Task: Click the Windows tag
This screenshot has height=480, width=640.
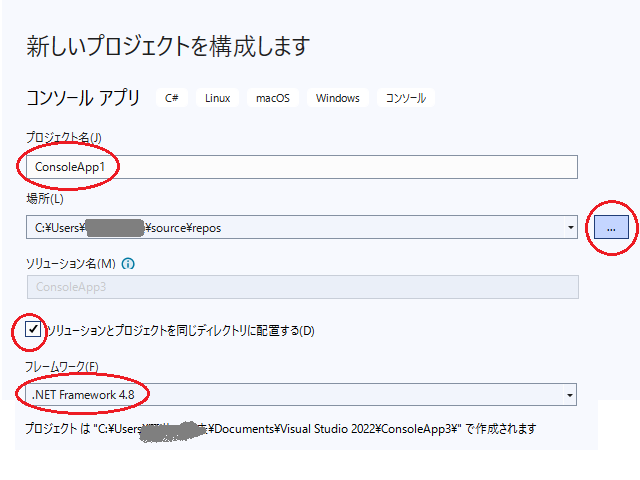Action: [x=337, y=98]
